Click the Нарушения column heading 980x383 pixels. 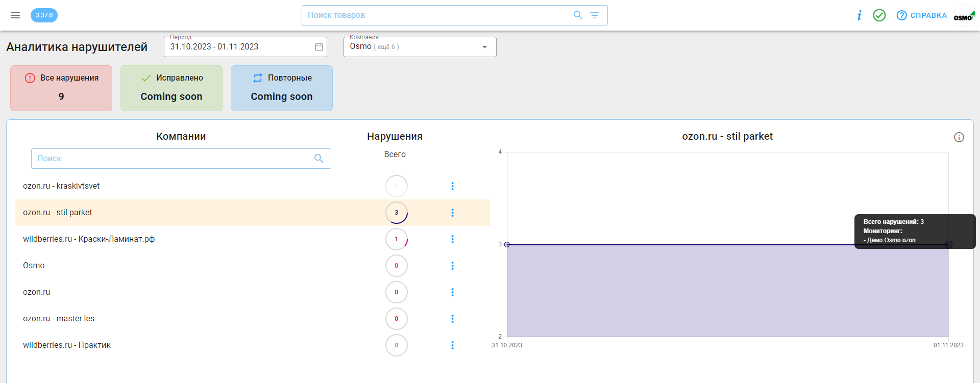coord(395,136)
